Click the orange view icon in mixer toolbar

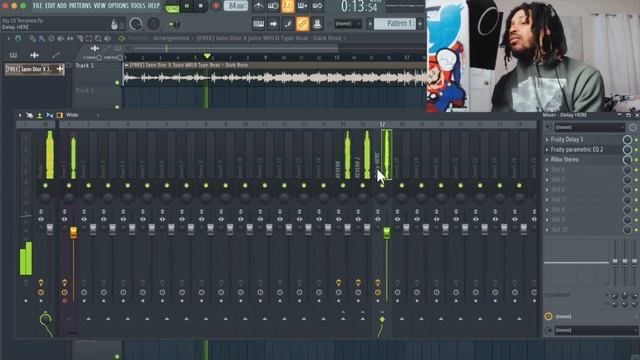pos(60,116)
